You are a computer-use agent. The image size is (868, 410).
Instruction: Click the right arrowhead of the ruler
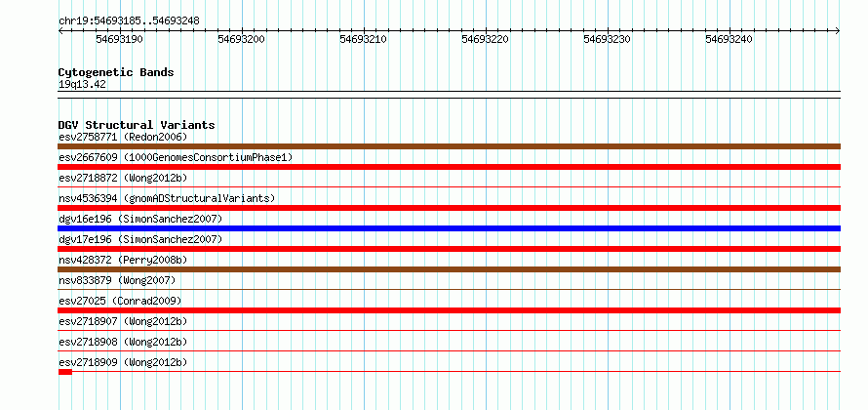click(838, 31)
